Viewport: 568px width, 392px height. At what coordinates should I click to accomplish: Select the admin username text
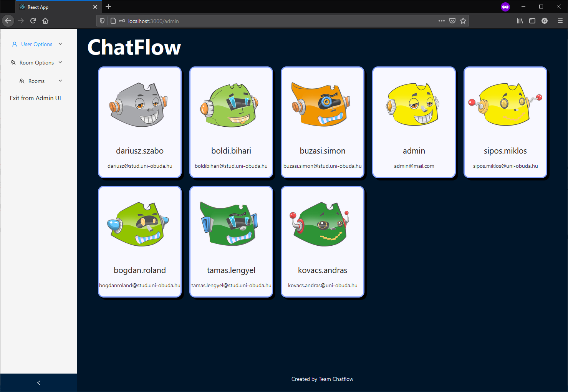414,151
